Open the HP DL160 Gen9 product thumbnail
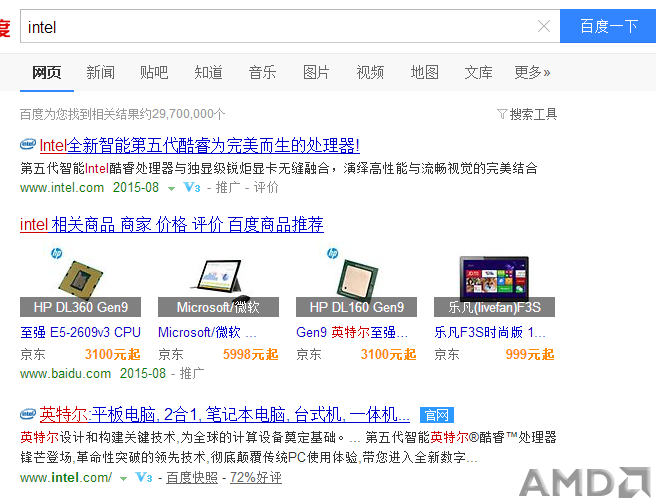The height and width of the screenshot is (503, 656). pyautogui.click(x=356, y=282)
